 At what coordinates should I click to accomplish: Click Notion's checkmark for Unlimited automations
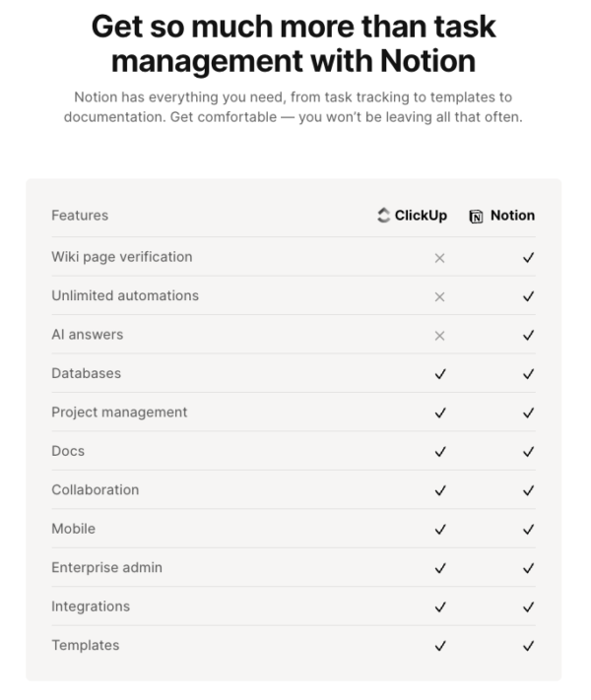click(529, 296)
